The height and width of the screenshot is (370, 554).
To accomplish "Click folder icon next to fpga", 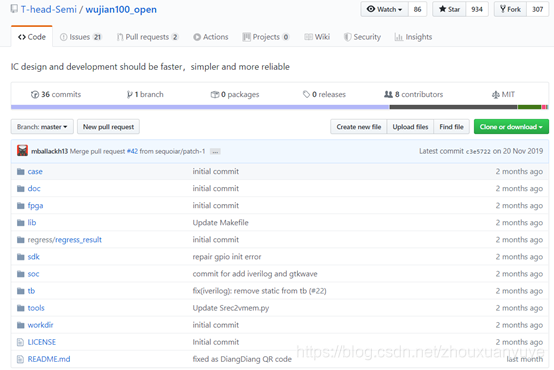I will click(20, 206).
